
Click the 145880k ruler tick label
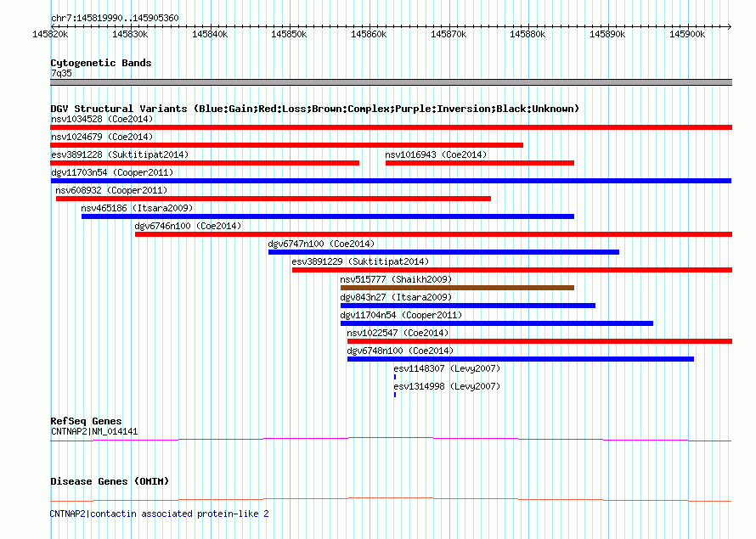click(x=528, y=34)
